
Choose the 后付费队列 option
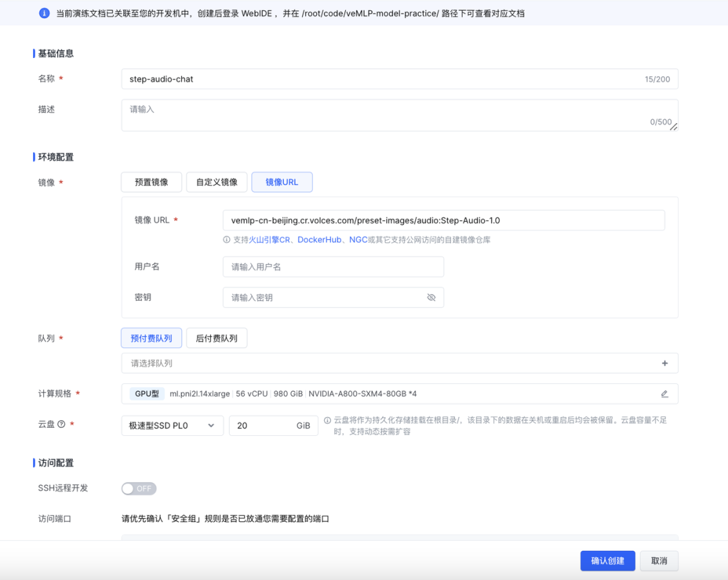click(x=217, y=338)
